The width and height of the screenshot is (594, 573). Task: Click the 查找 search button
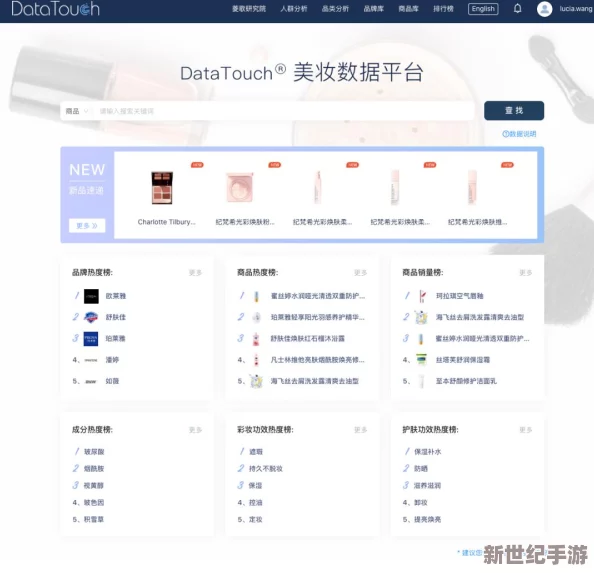coord(514,111)
